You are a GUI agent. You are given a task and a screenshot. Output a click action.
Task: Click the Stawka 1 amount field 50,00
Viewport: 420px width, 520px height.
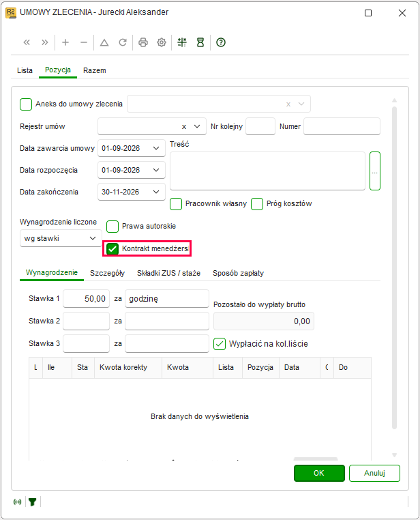pos(86,299)
